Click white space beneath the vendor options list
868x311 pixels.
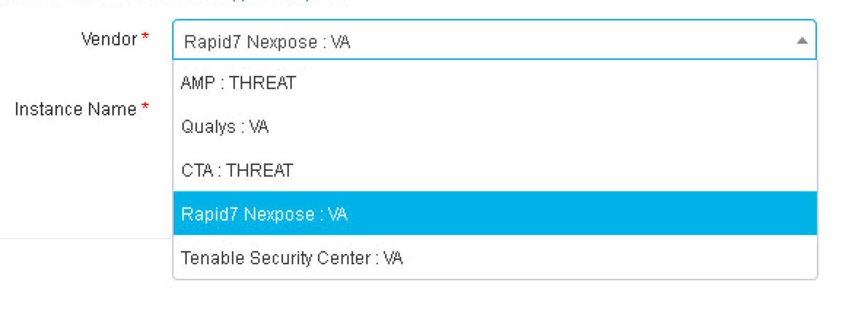click(x=496, y=296)
